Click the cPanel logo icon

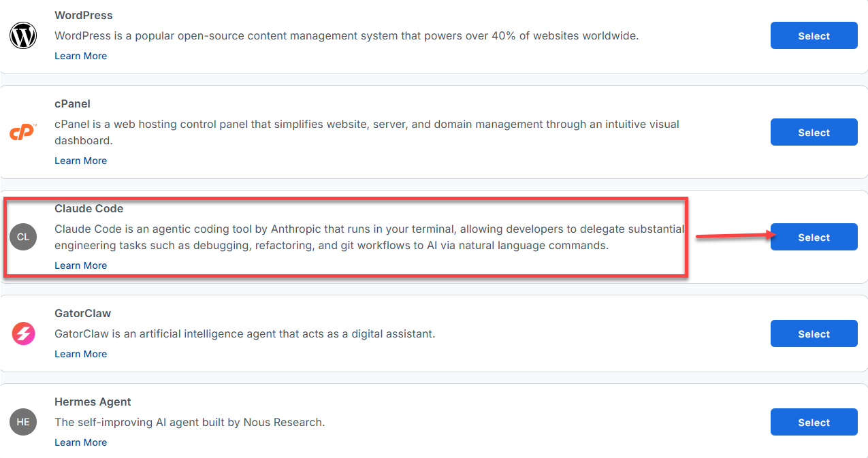point(23,132)
